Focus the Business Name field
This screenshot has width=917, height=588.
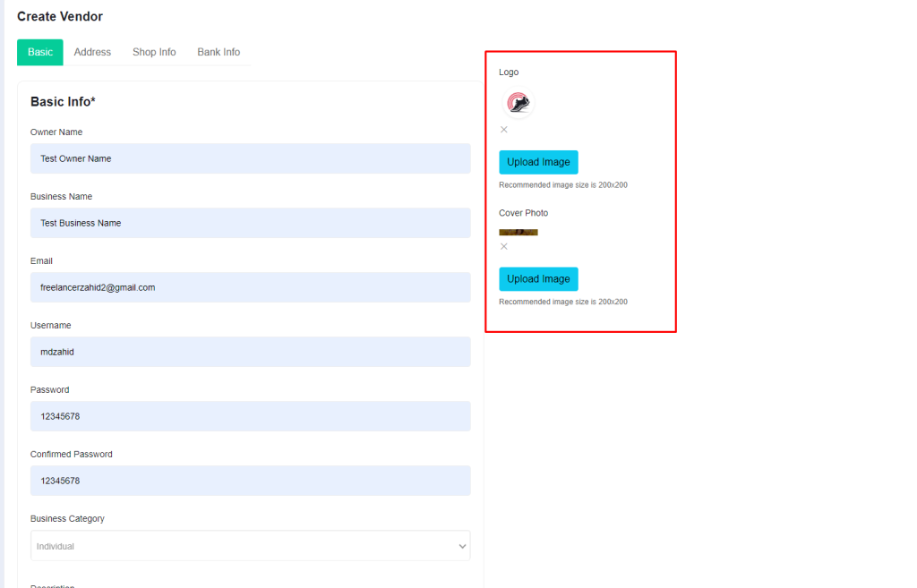(251, 223)
